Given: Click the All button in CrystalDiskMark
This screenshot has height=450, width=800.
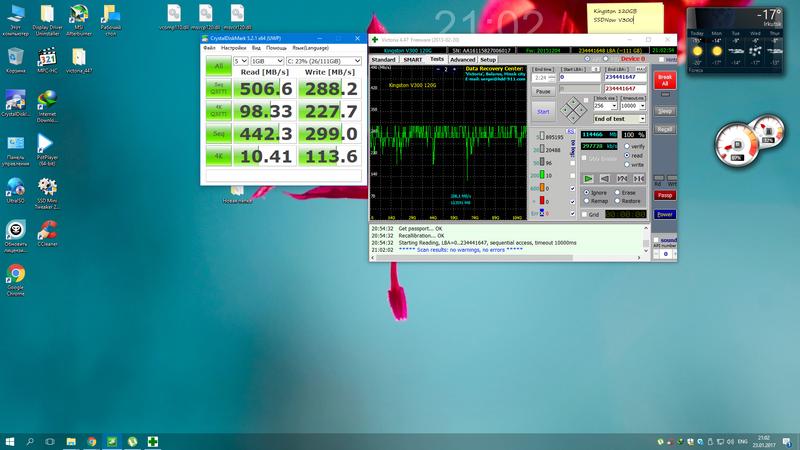Looking at the screenshot, I should (x=218, y=66).
